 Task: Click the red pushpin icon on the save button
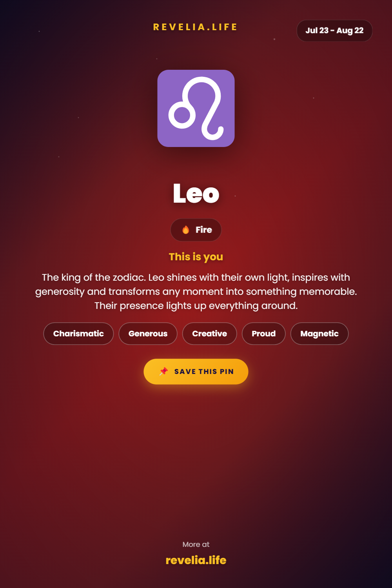(x=164, y=371)
